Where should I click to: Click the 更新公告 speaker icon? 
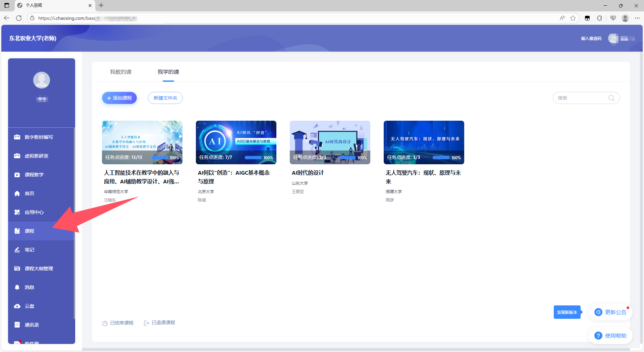pyautogui.click(x=598, y=312)
